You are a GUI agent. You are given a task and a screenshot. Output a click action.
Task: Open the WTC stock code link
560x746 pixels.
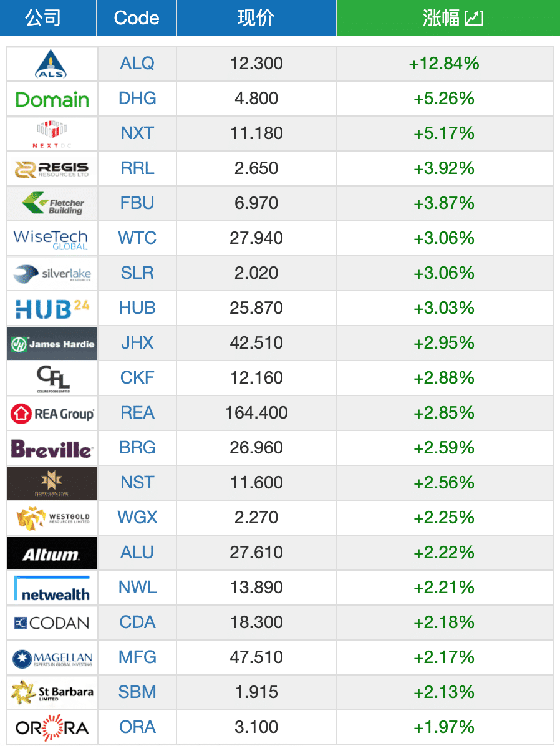pyautogui.click(x=137, y=238)
